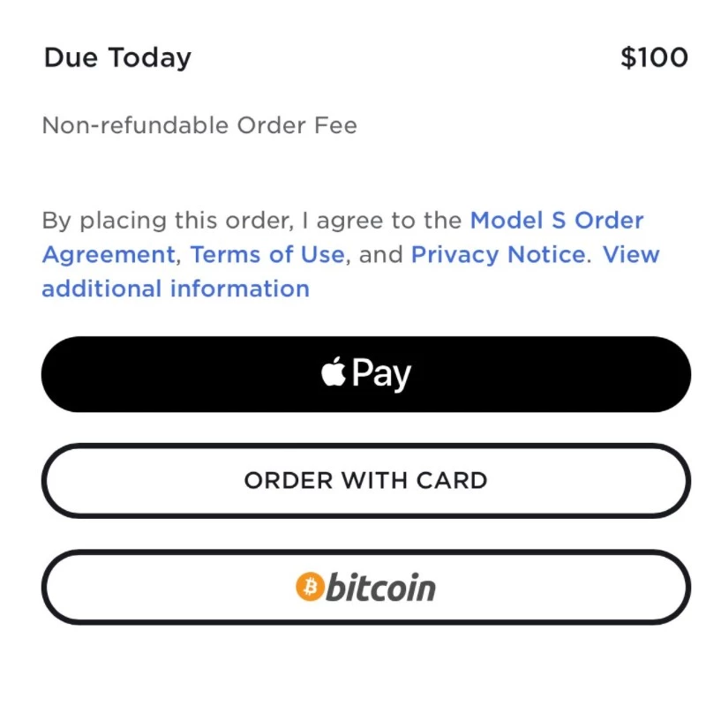Click the Apple logo on the Pay button
The image size is (721, 728).
[x=334, y=373]
